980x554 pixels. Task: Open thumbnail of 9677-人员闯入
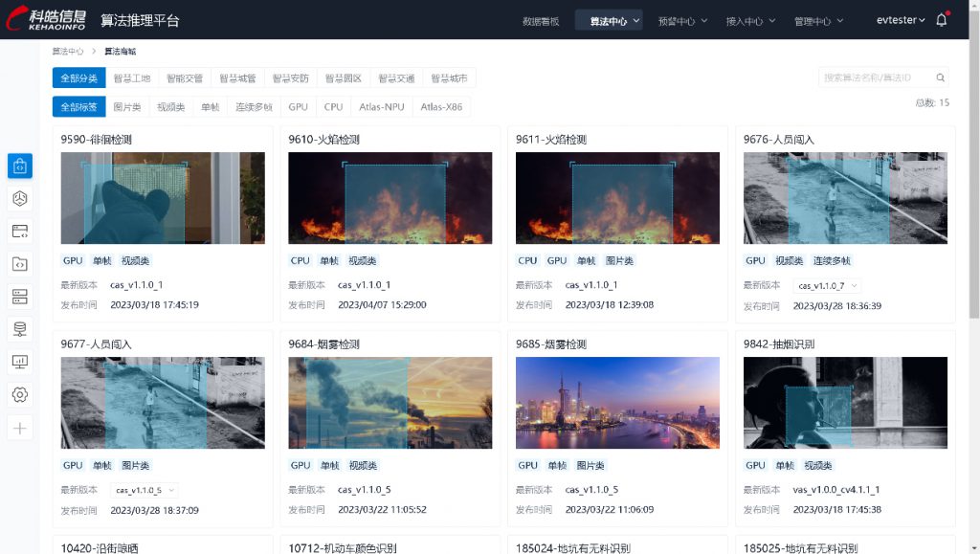coord(163,403)
